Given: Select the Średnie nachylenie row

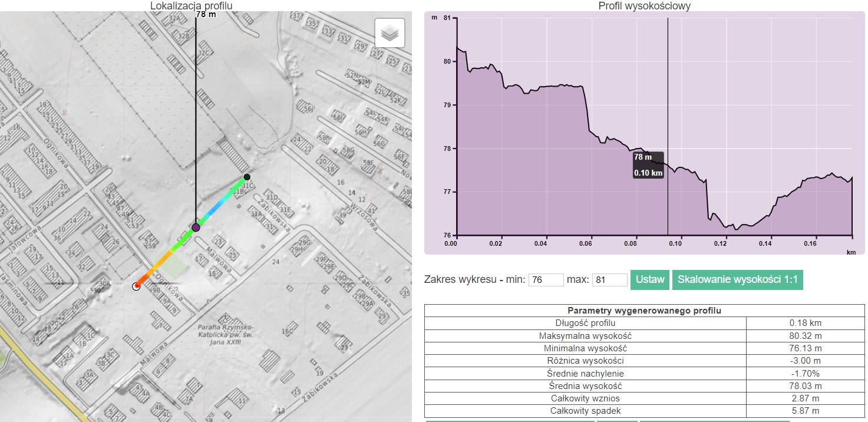Looking at the screenshot, I should pyautogui.click(x=644, y=373).
